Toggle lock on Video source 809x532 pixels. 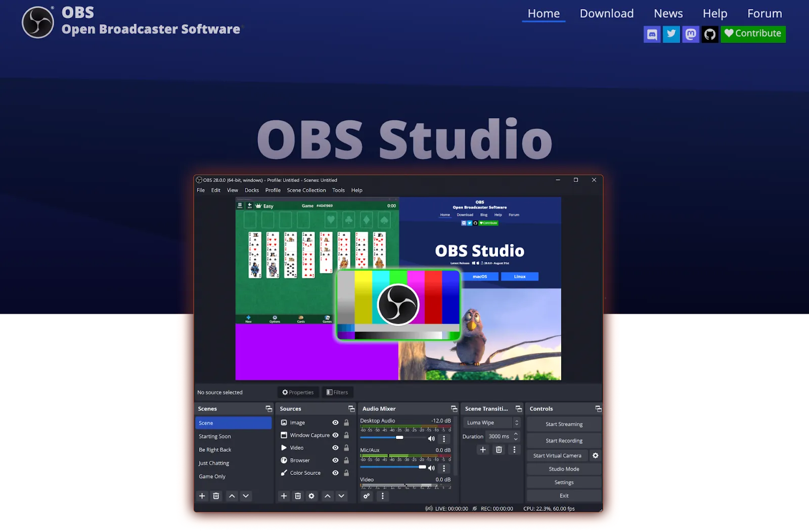tap(346, 448)
